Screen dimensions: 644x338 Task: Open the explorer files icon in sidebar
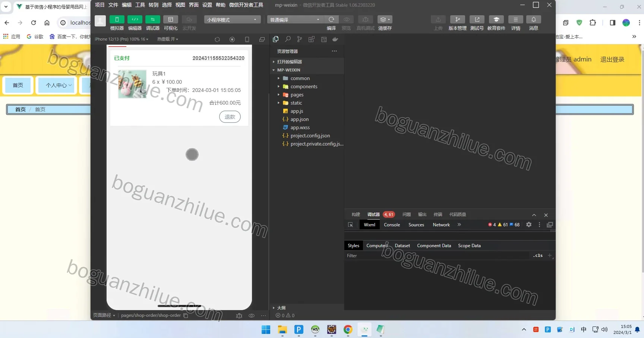click(276, 39)
